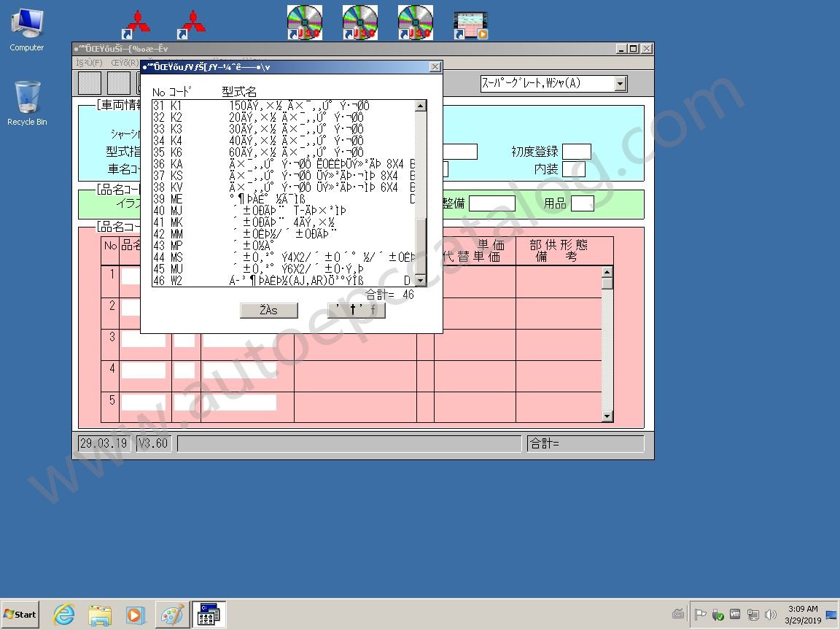The image size is (840, 630).
Task: Select row 31 K1 in the model list
Action: [284, 106]
